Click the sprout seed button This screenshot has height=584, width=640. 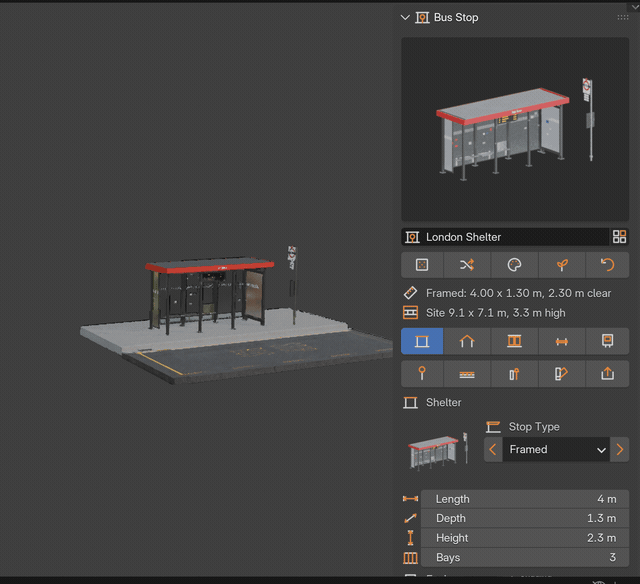point(562,265)
